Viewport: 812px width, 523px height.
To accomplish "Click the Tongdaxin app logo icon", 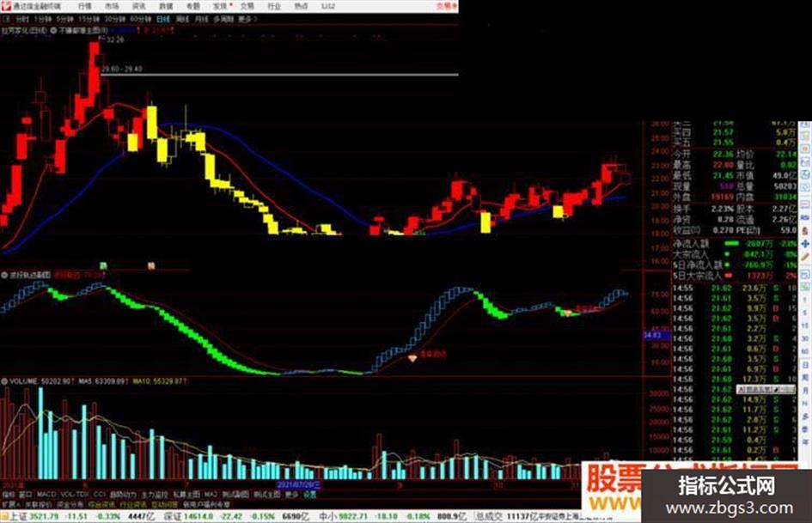I will click(x=6, y=6).
